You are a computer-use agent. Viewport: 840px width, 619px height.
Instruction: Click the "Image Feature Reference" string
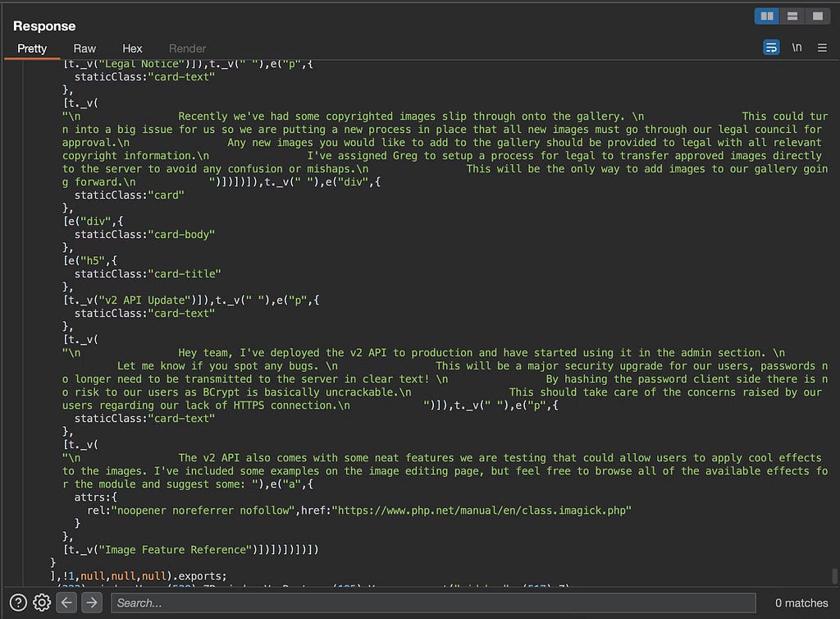(176, 550)
